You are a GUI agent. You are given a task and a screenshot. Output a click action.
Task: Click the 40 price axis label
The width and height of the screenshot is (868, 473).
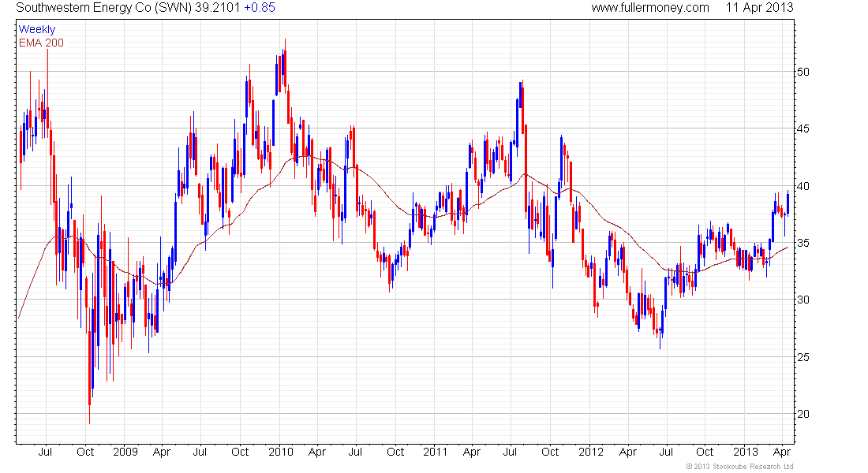point(803,186)
